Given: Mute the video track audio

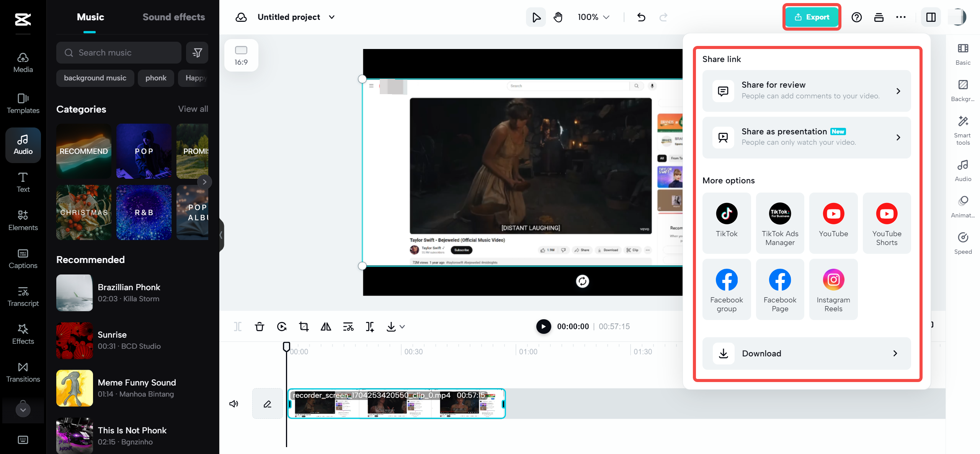Looking at the screenshot, I should click(x=234, y=403).
